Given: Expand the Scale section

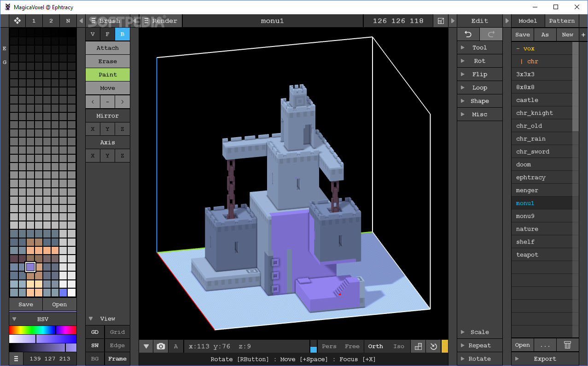Looking at the screenshot, I should (479, 332).
